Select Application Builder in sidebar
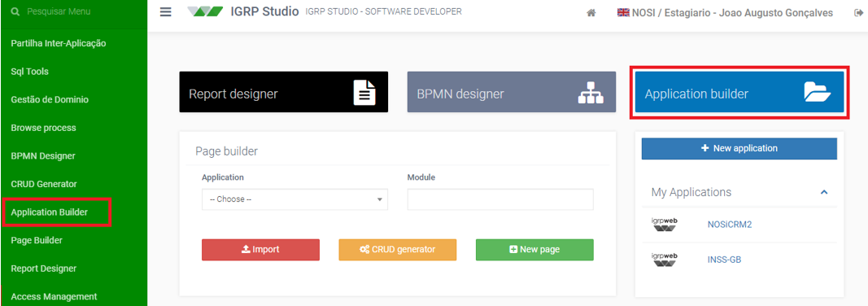Viewport: 868px width, 306px height. (50, 212)
